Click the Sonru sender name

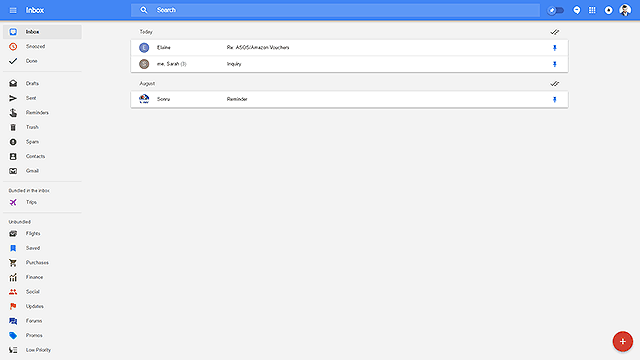(163, 99)
